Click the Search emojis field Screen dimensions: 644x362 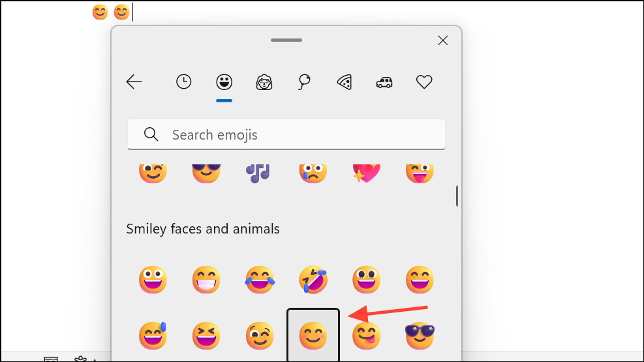click(x=286, y=135)
